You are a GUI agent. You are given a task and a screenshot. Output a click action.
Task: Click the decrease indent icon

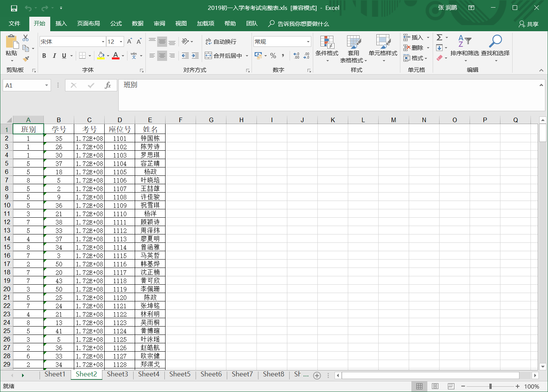185,56
